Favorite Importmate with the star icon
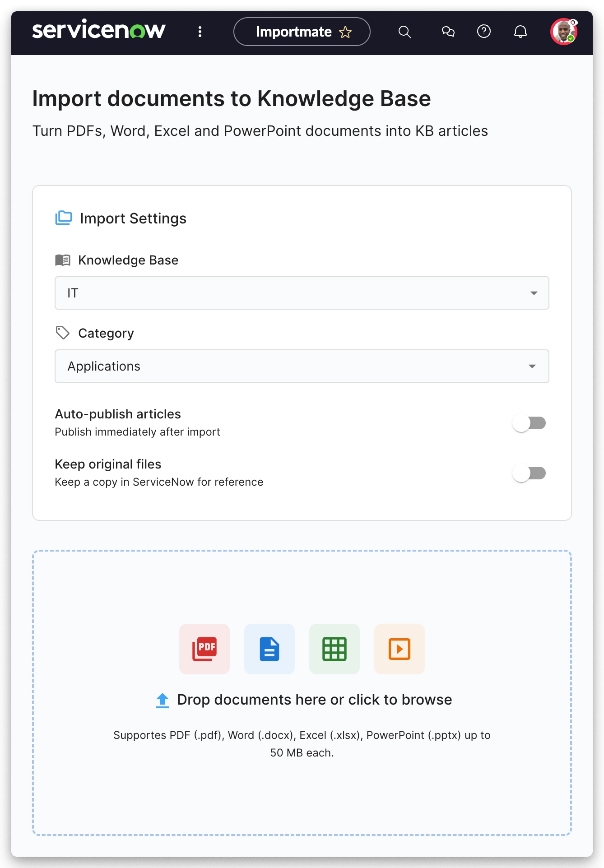Image resolution: width=604 pixels, height=868 pixels. coord(345,32)
